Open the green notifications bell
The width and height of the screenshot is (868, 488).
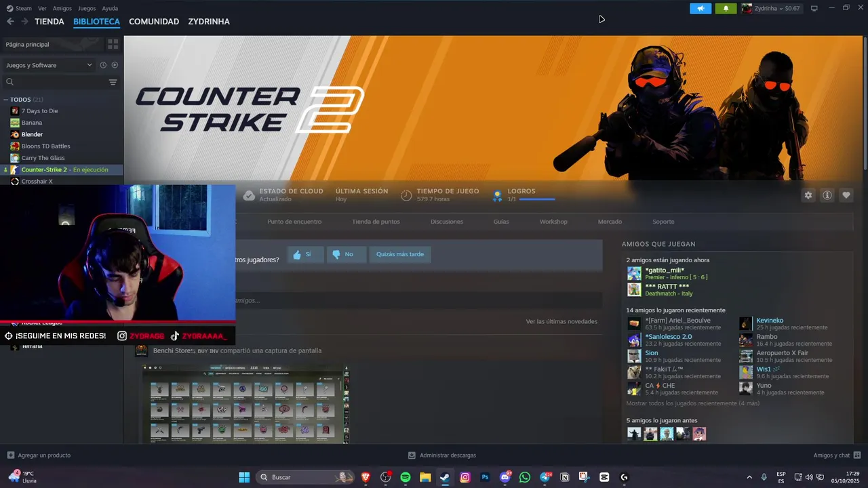[x=726, y=8]
